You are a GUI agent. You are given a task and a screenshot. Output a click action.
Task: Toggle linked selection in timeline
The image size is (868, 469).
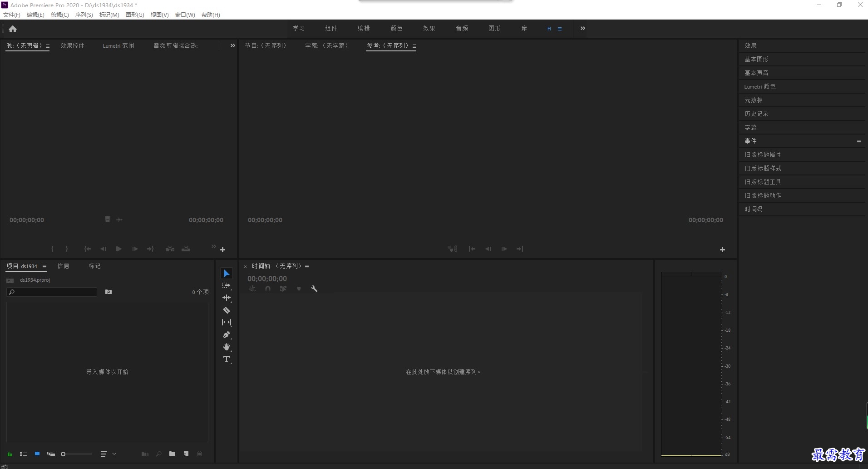283,289
